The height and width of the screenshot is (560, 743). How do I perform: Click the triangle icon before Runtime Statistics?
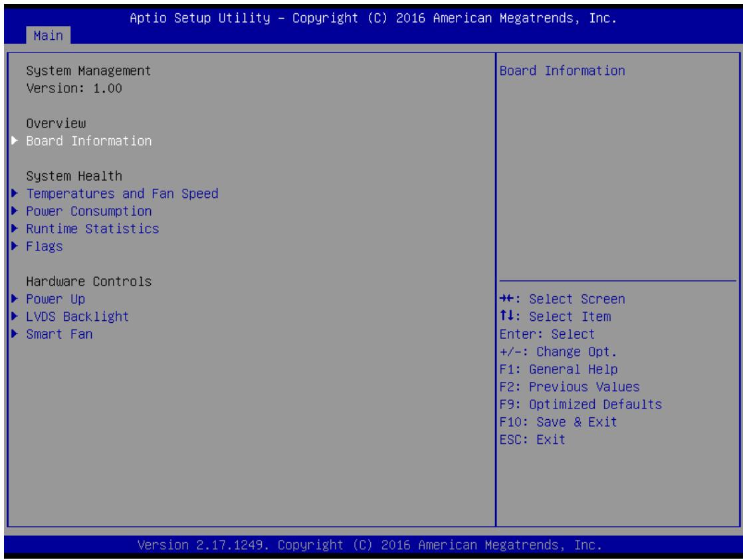click(15, 229)
